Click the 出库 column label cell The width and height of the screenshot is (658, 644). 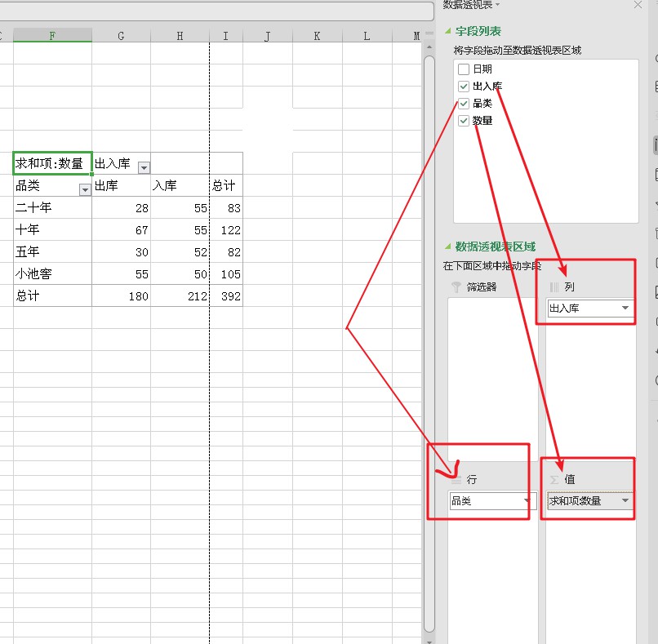click(x=121, y=185)
